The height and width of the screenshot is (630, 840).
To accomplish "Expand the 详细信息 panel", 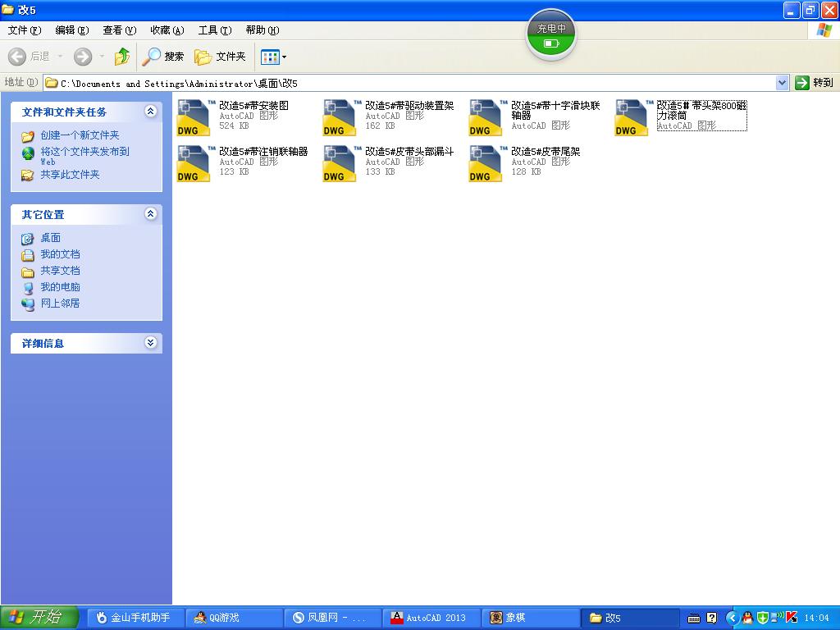I will (x=150, y=343).
